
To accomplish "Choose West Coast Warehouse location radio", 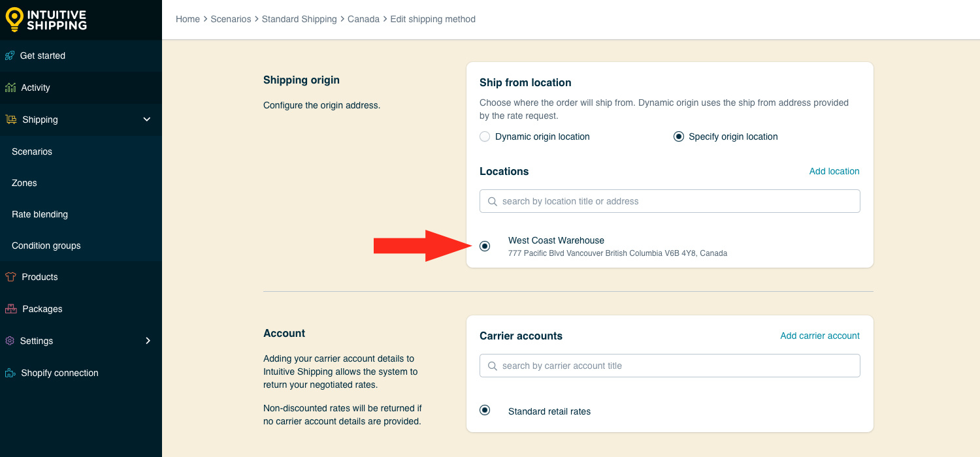I will (485, 246).
